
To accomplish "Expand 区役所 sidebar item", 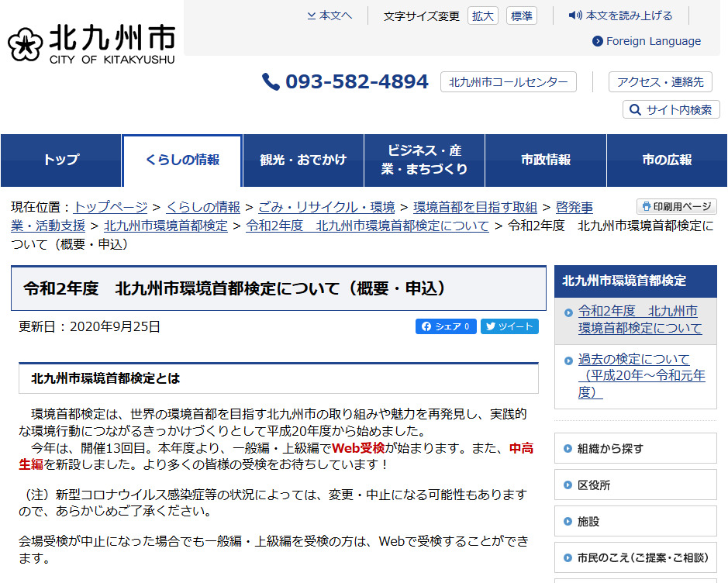I will (635, 485).
